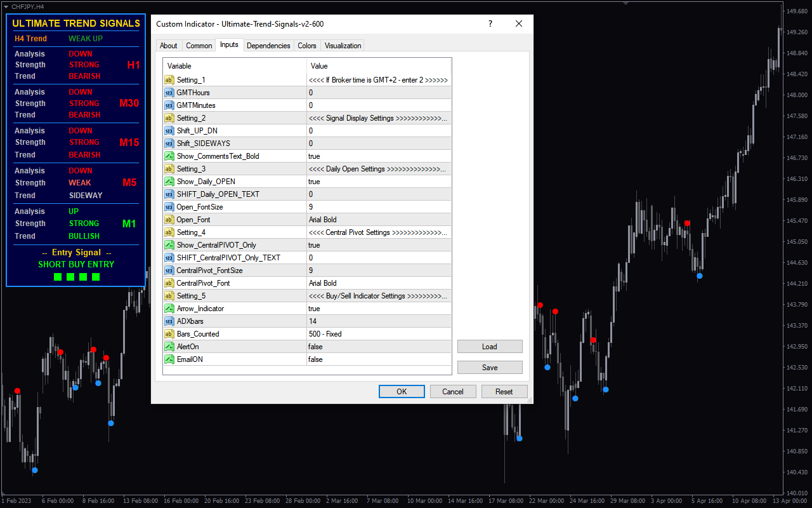Click the M30 timeframe label on chart panel
This screenshot has width=812, height=508.
129,103
